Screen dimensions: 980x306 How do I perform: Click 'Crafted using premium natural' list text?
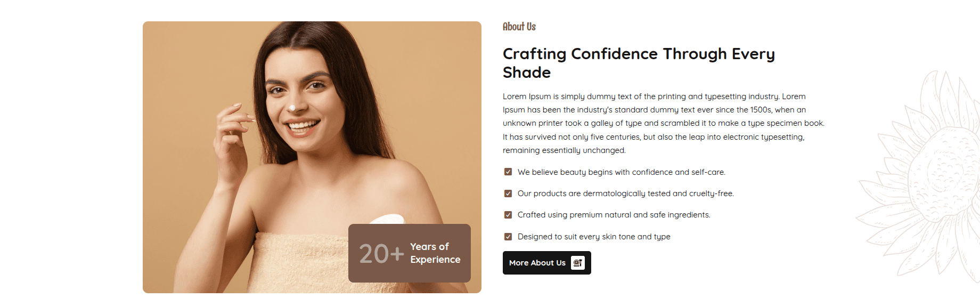[x=614, y=215]
